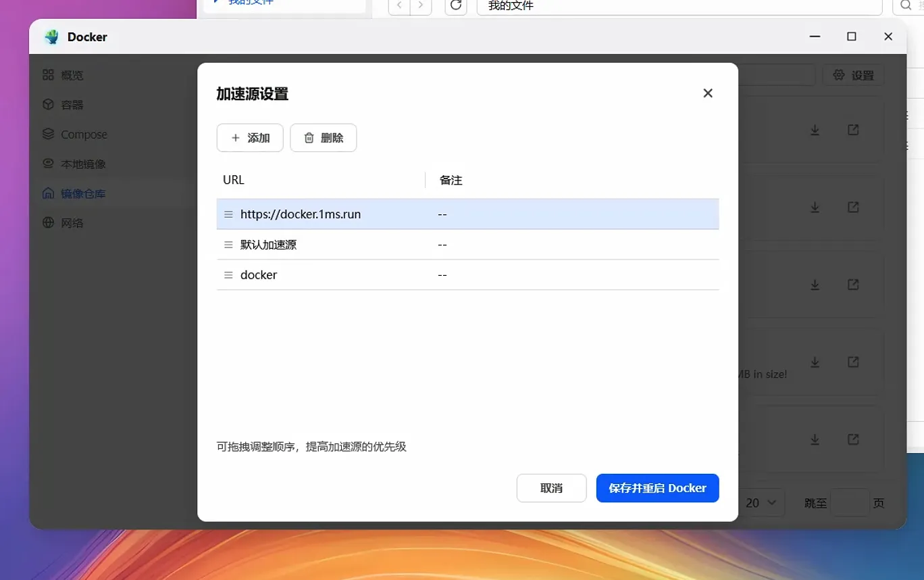The height and width of the screenshot is (580, 924).
Task: Click refresh icon in file manager window
Action: click(456, 5)
